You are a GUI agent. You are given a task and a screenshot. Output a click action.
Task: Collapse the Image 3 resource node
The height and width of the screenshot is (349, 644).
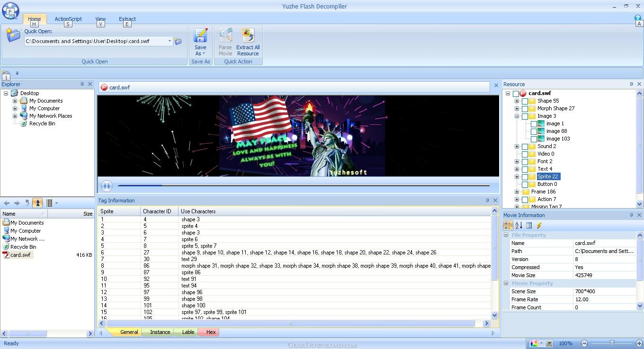pyautogui.click(x=517, y=116)
